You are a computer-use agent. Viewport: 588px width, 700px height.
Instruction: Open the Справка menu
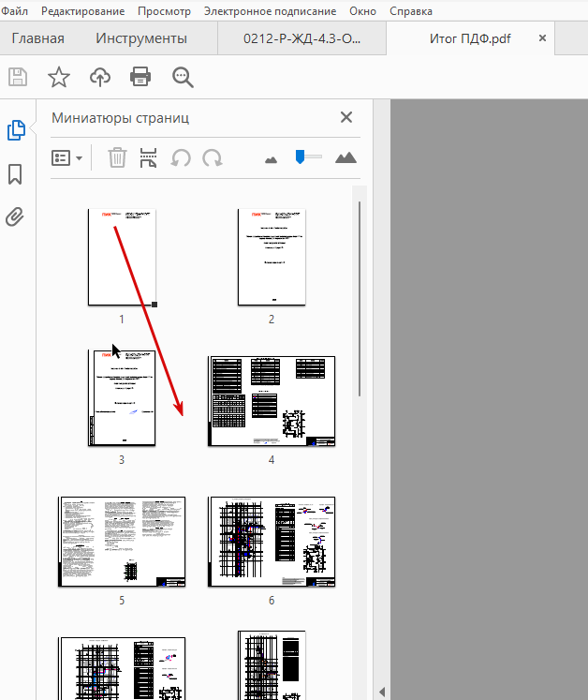[x=411, y=11]
